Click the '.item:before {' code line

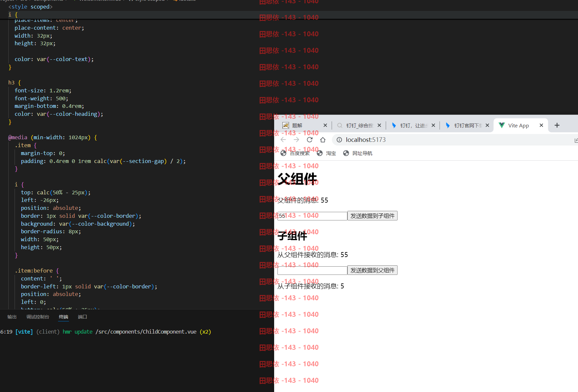tap(37, 271)
